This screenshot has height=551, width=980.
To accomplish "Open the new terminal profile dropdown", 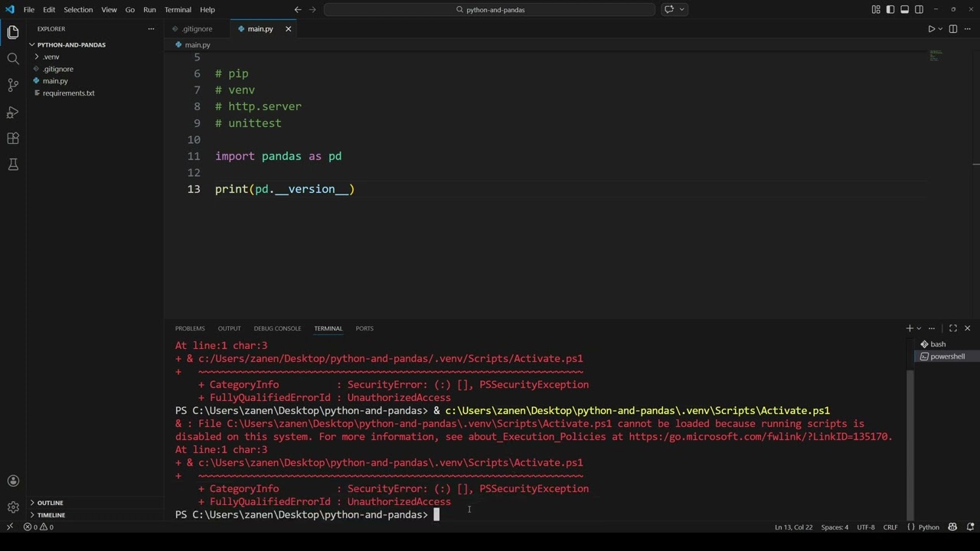I will tap(919, 328).
